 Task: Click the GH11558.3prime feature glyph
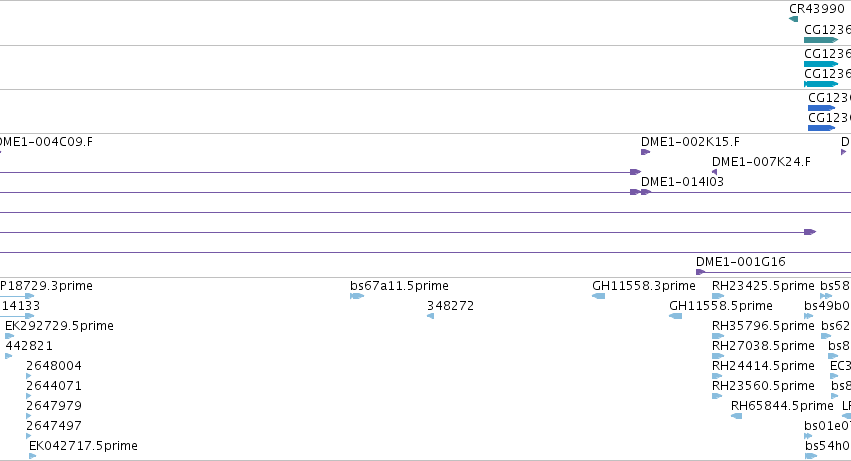(x=599, y=296)
